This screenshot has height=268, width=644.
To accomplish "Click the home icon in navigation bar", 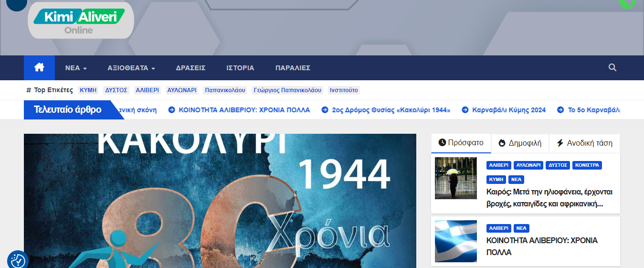I will pos(39,68).
